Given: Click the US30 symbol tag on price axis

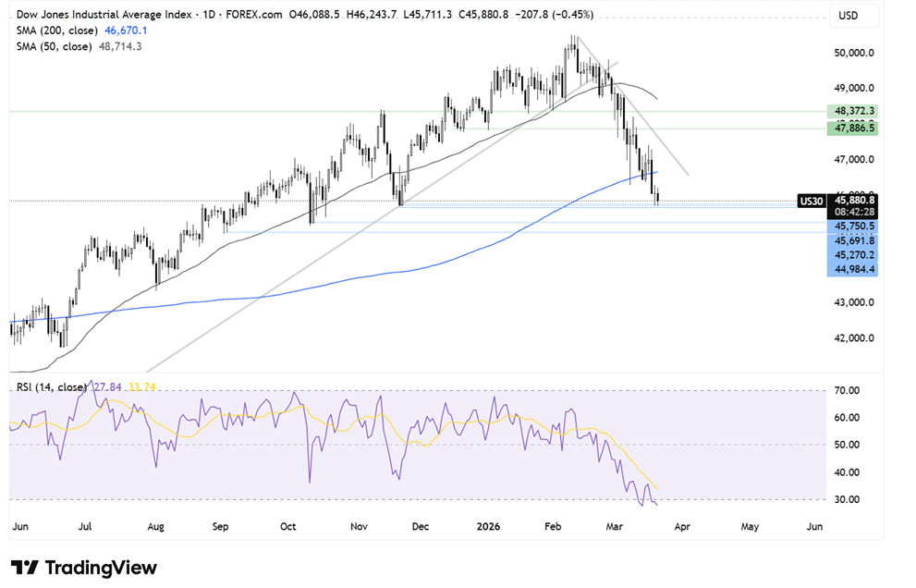Looking at the screenshot, I should (810, 201).
